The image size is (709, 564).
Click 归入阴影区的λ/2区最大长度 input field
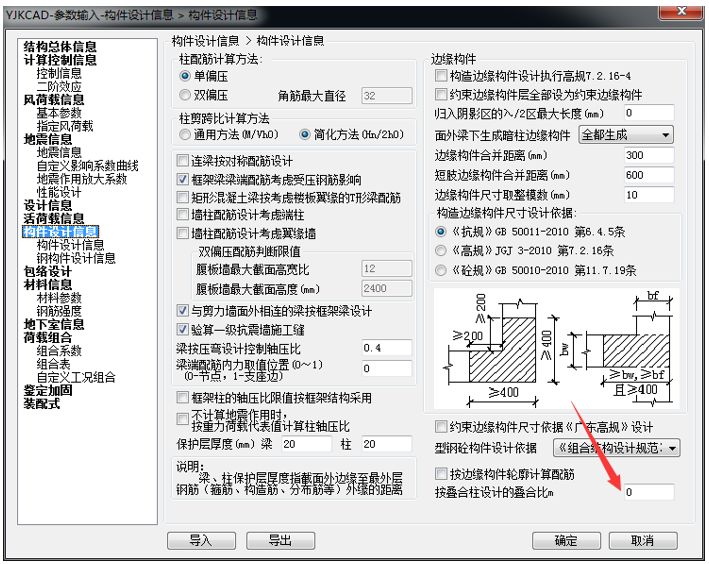click(649, 113)
